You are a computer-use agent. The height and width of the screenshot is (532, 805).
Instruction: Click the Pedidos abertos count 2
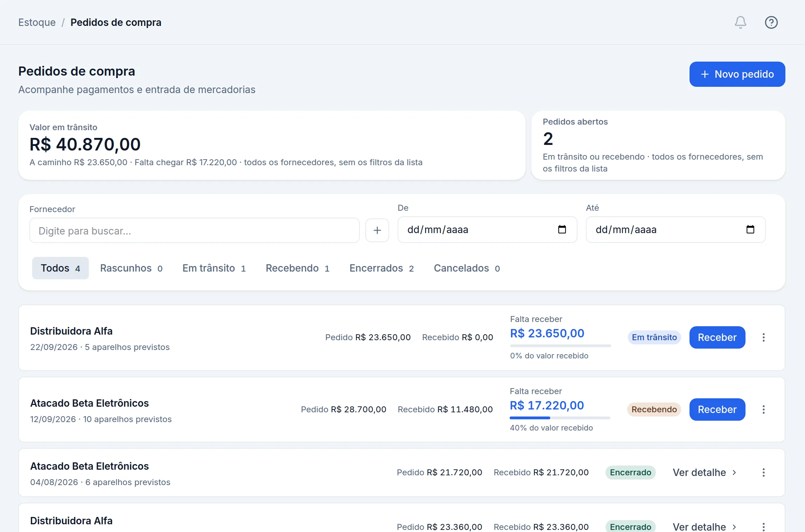(548, 139)
